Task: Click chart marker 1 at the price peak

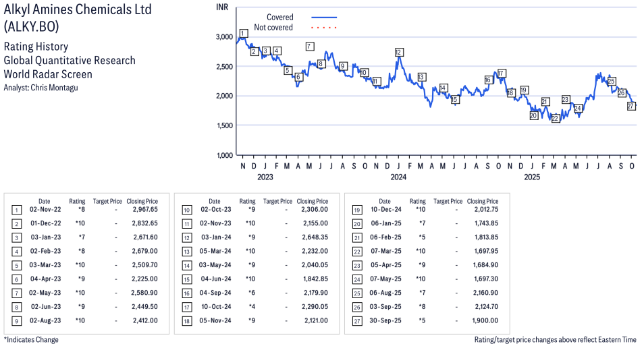Action: [x=243, y=34]
